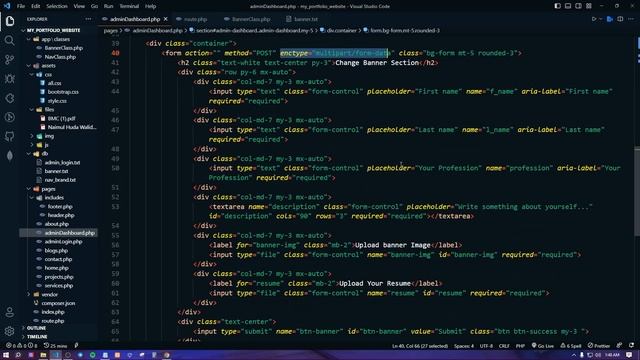Open the customize layout icon
The width and height of the screenshot is (640, 360).
(x=589, y=6)
